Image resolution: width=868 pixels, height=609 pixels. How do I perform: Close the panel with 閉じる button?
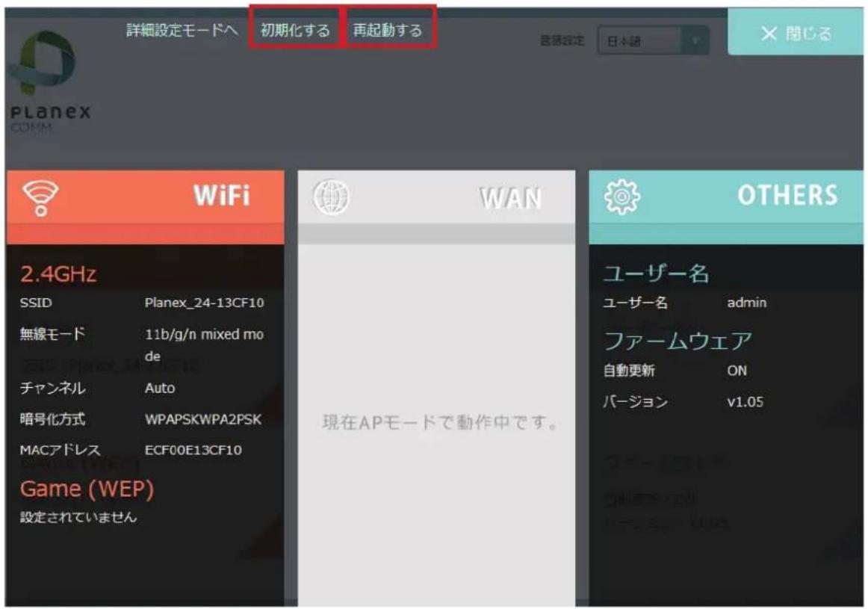coord(796,33)
